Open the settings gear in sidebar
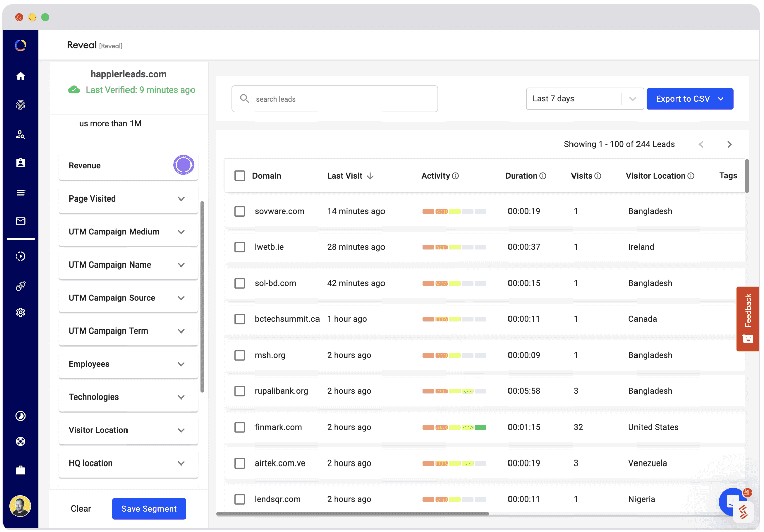 [x=20, y=312]
